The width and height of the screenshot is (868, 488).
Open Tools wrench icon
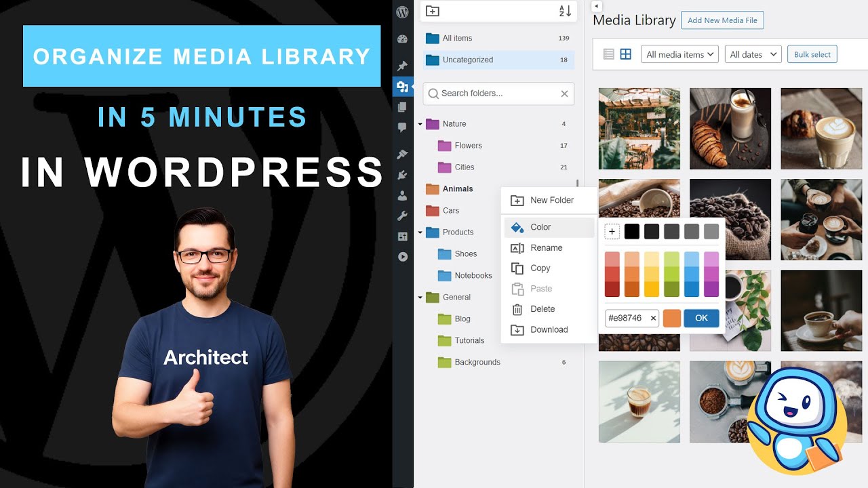[x=402, y=216]
